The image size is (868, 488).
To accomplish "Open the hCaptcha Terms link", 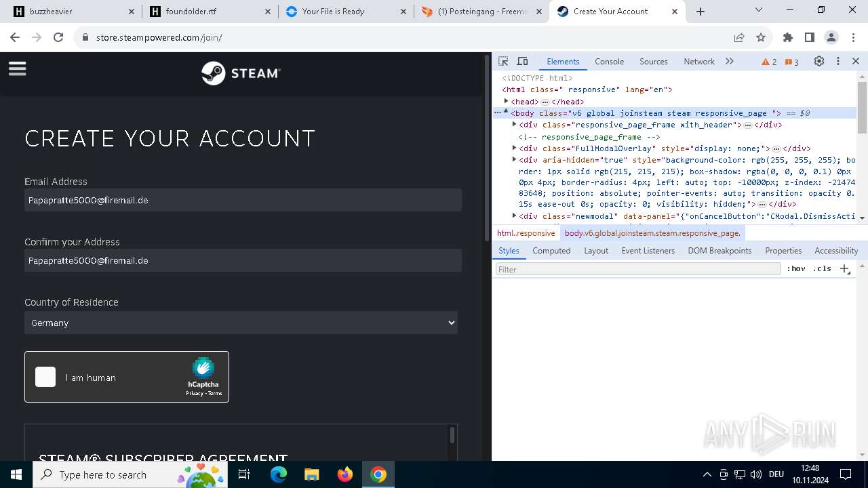I will (215, 393).
